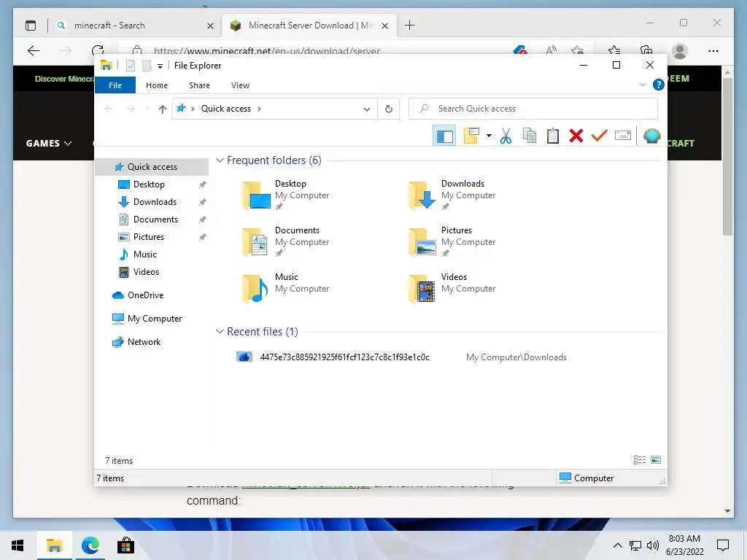Screen dimensions: 747x560
Task: Open address bar history dropdown
Action: click(x=366, y=109)
